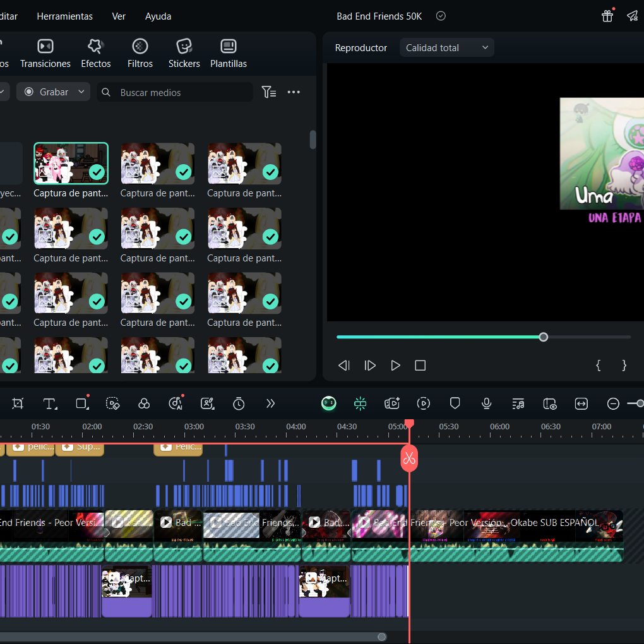This screenshot has height=644, width=644.
Task: Expand the Grabar record dropdown
Action: click(81, 92)
